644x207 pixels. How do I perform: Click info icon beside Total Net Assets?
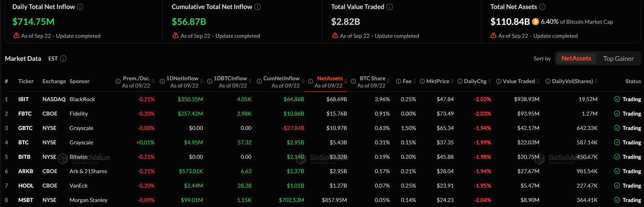[x=542, y=7]
